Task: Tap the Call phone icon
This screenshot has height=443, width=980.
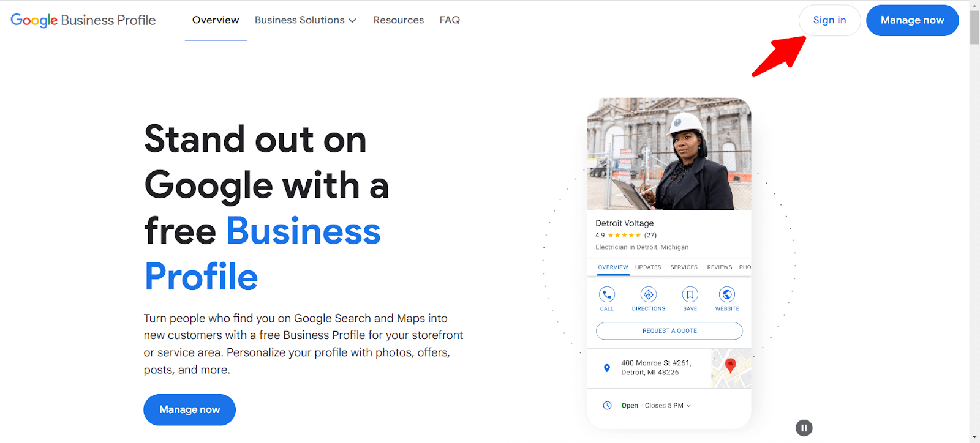Action: click(606, 295)
